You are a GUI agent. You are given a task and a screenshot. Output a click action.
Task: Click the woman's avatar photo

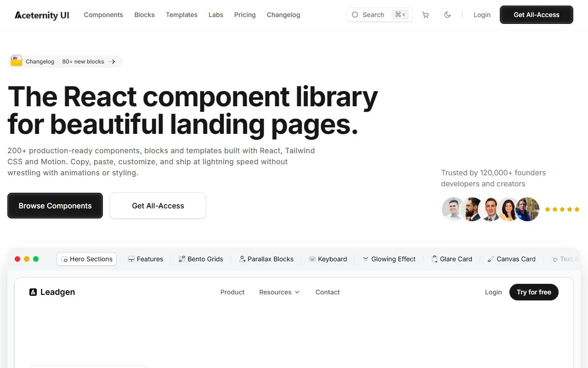coord(509,209)
